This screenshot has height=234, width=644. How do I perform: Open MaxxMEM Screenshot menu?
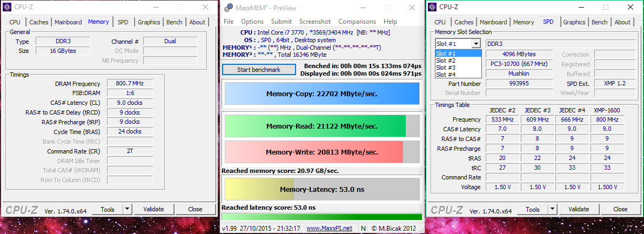(x=315, y=22)
